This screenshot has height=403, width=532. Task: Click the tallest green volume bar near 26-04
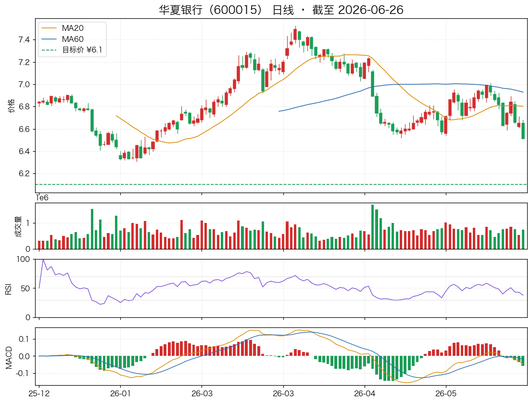[372, 227]
